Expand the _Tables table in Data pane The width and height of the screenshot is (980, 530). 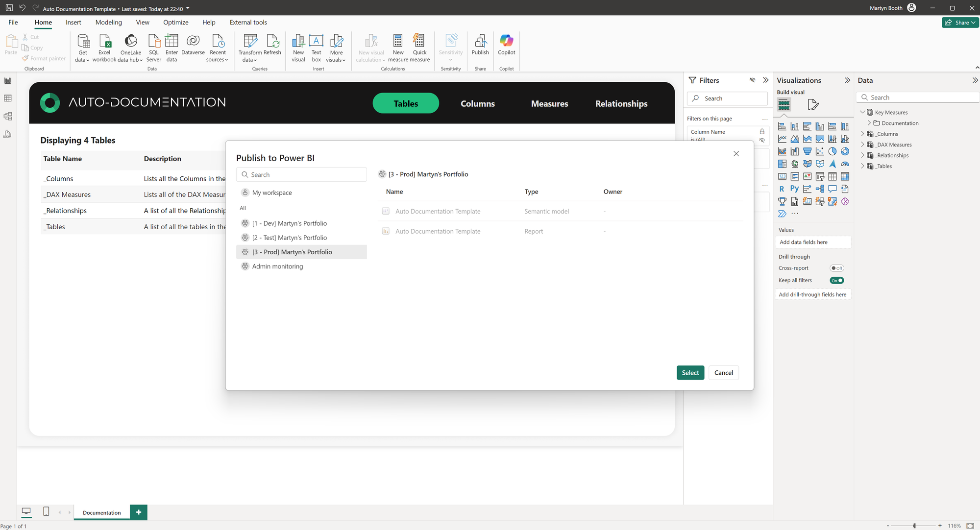pos(862,166)
